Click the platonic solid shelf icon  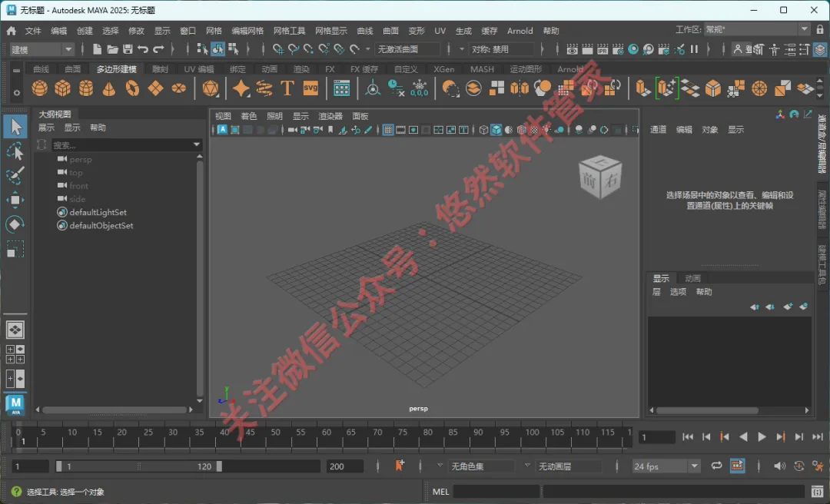click(210, 88)
